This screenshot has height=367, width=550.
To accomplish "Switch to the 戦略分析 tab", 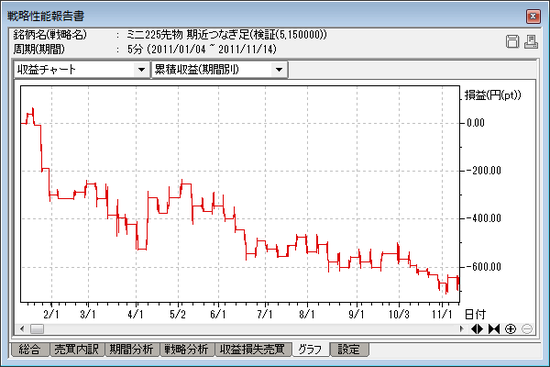I will (187, 349).
